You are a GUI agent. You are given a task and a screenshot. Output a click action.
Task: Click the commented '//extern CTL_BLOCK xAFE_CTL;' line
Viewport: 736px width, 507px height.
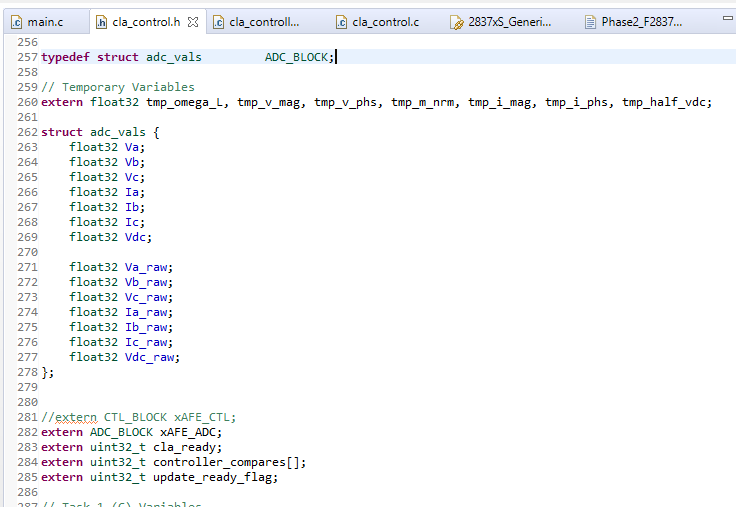point(138,418)
